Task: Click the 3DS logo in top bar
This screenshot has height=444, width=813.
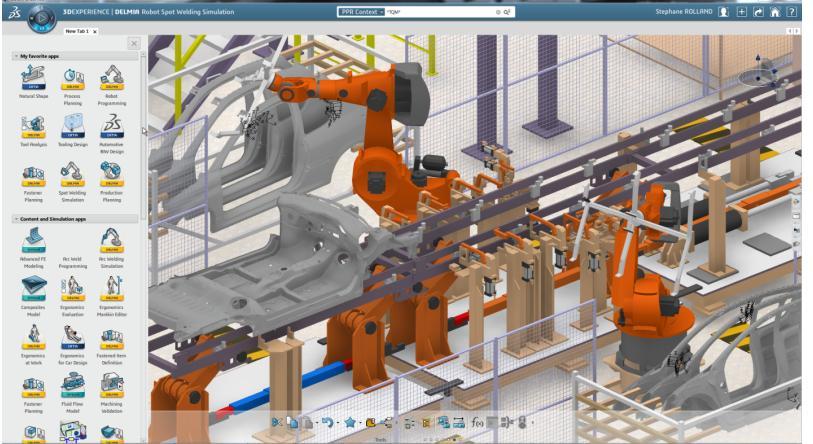Action: (15, 12)
